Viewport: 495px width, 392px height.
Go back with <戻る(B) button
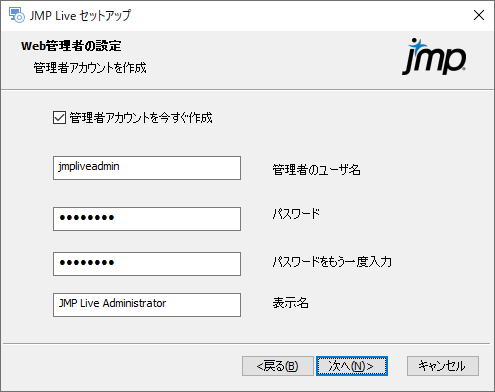(278, 366)
